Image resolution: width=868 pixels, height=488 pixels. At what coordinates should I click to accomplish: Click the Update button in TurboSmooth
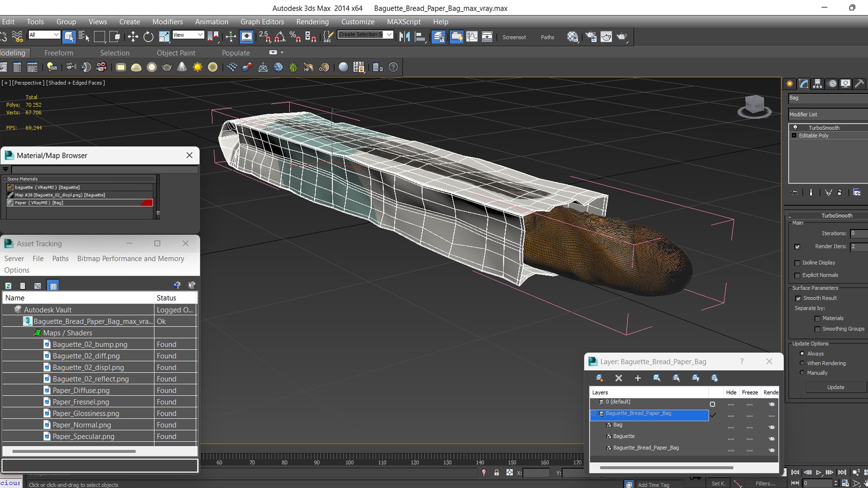click(835, 387)
